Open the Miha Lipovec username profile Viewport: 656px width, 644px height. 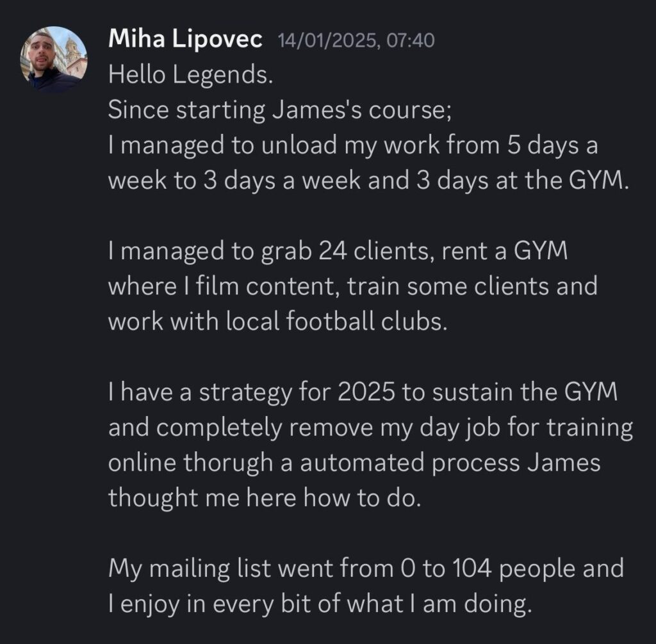tap(185, 40)
